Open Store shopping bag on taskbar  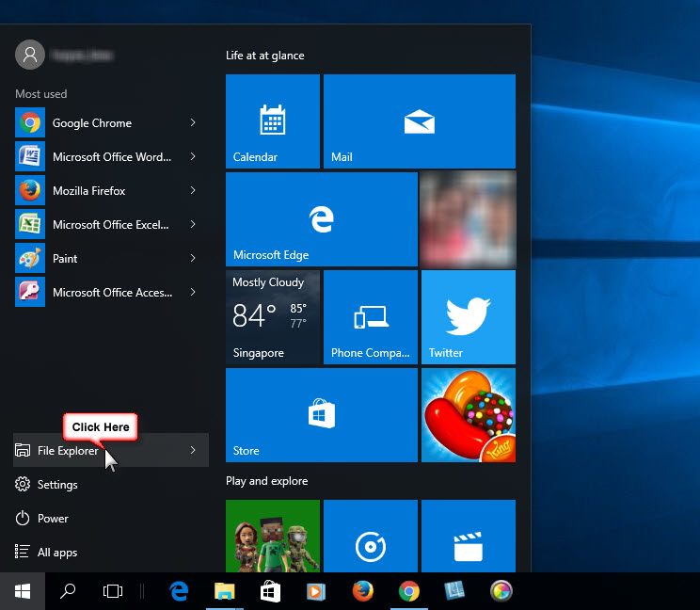pyautogui.click(x=271, y=591)
